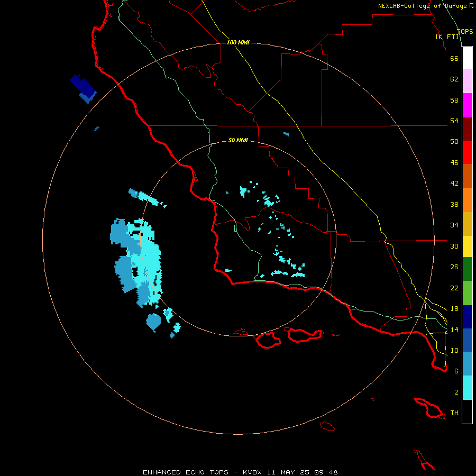Click the medium blue 10-14 kft legend swatch
Screen dimensions: 476x476
pos(467,340)
